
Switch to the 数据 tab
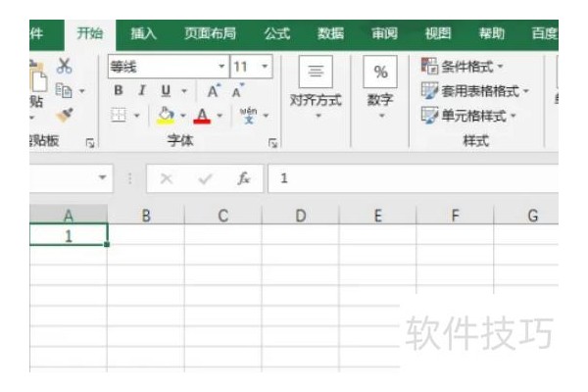[x=331, y=33]
